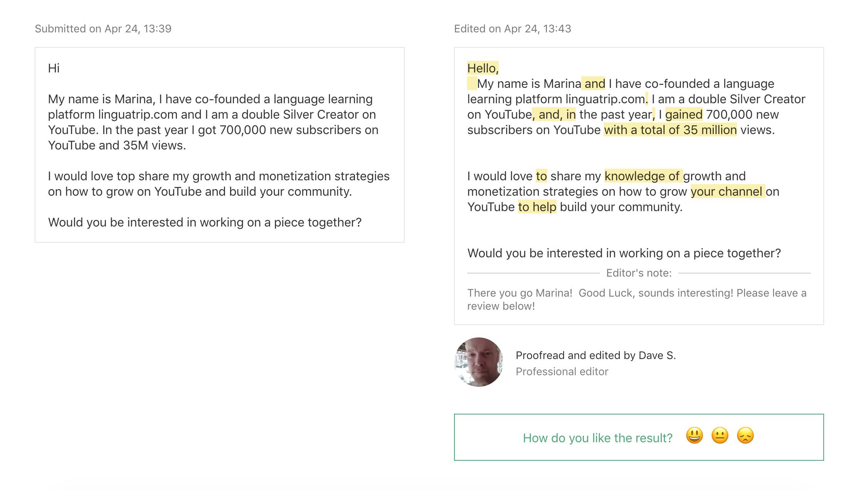Click 'Submitted on Apr 24, 13:39' timestamp

pyautogui.click(x=103, y=29)
